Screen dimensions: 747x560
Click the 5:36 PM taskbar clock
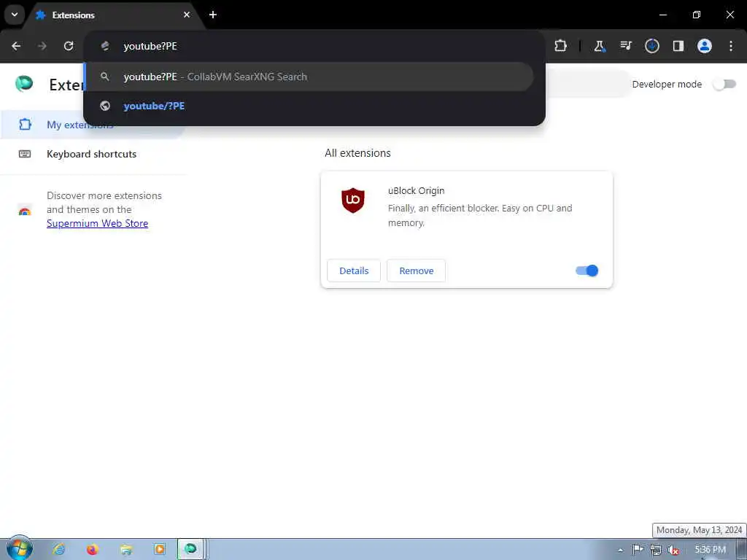[711, 550]
